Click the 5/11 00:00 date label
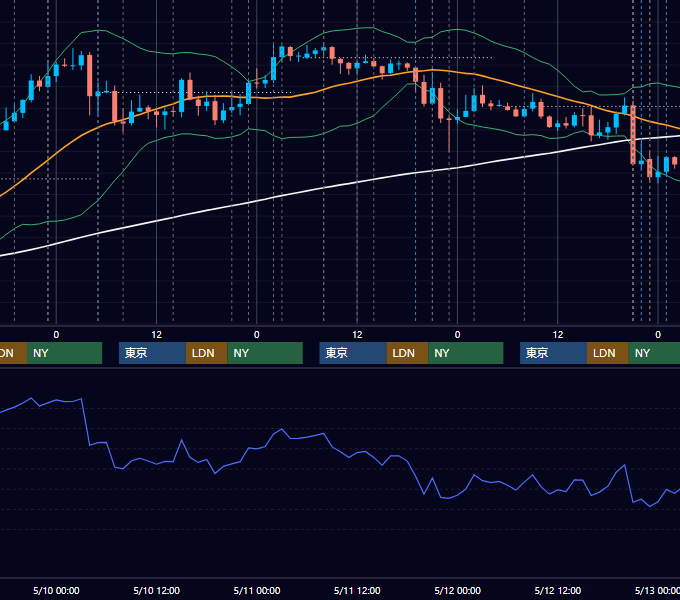 pos(257,590)
